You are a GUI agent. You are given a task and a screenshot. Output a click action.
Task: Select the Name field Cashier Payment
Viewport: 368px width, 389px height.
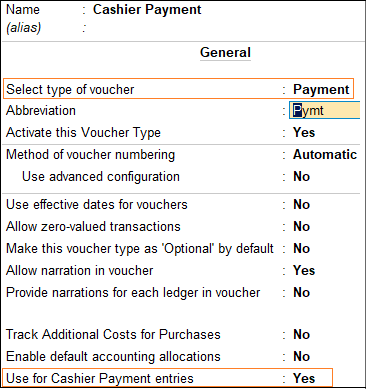click(x=147, y=9)
